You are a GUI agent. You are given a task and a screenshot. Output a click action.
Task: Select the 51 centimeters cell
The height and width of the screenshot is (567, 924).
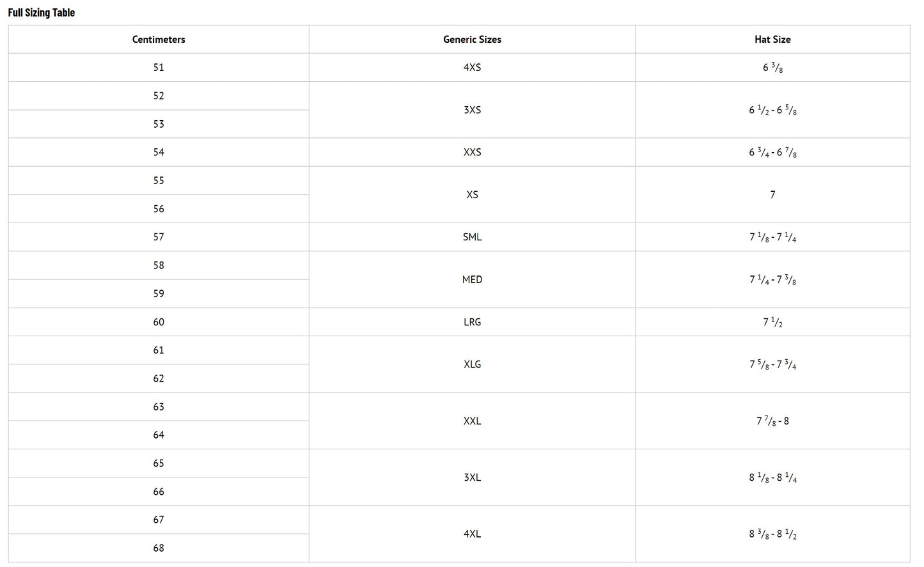[x=159, y=67]
